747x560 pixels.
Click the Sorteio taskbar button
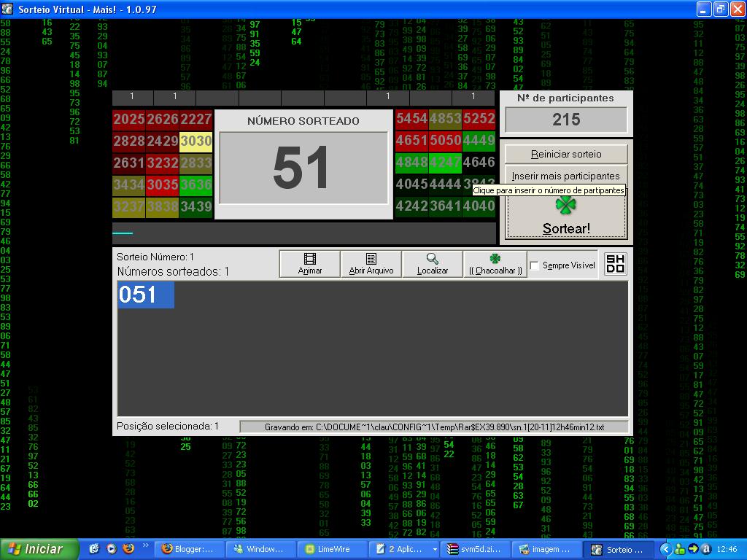pos(619,549)
